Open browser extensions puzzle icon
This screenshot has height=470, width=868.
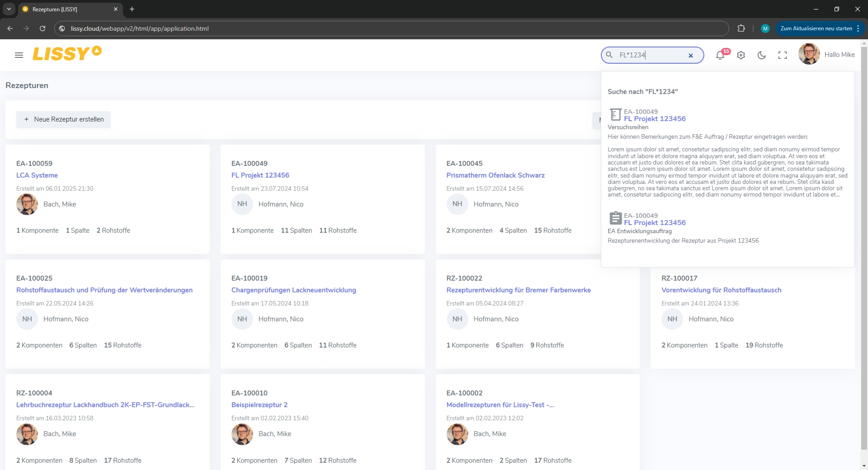tap(741, 28)
